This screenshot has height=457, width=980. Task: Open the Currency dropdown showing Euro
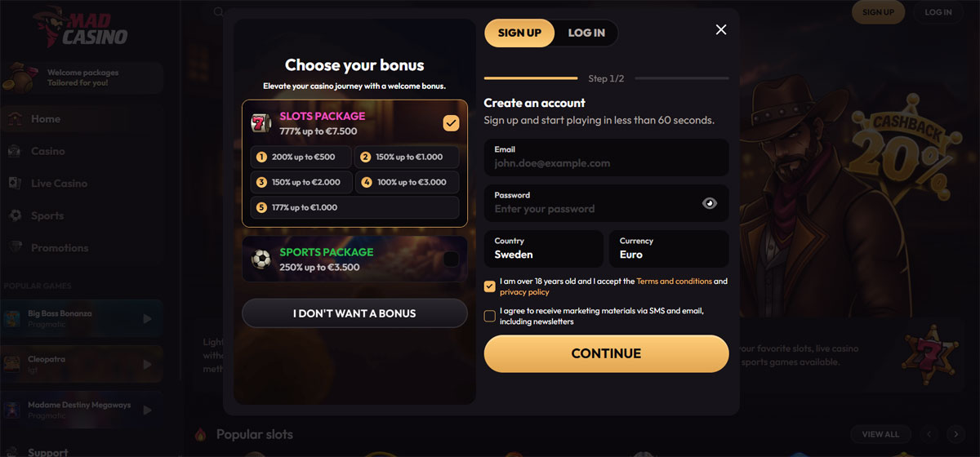click(668, 248)
